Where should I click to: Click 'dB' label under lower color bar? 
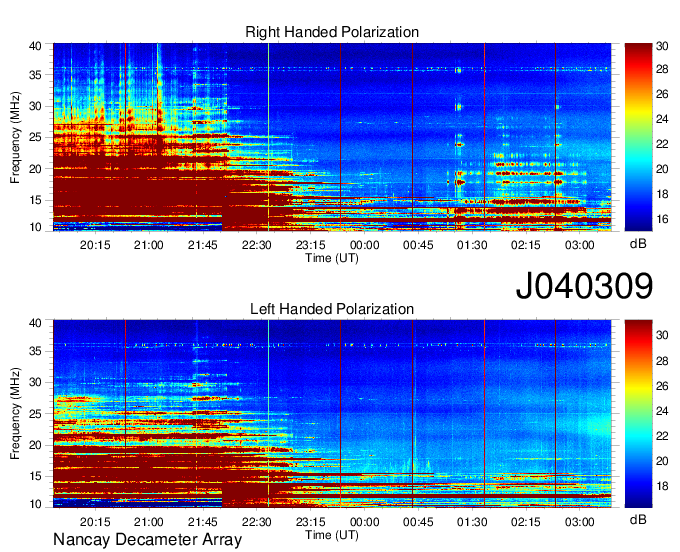(x=638, y=519)
